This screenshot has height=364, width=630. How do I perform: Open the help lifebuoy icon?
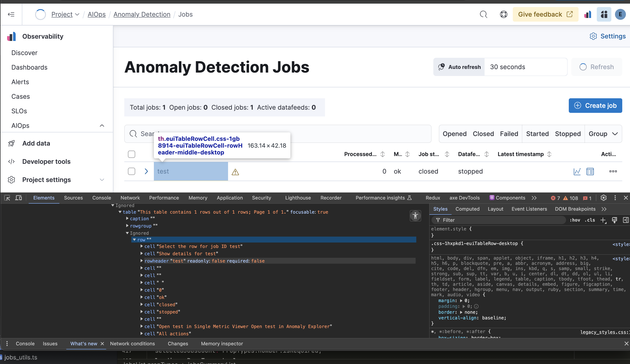[x=503, y=14]
